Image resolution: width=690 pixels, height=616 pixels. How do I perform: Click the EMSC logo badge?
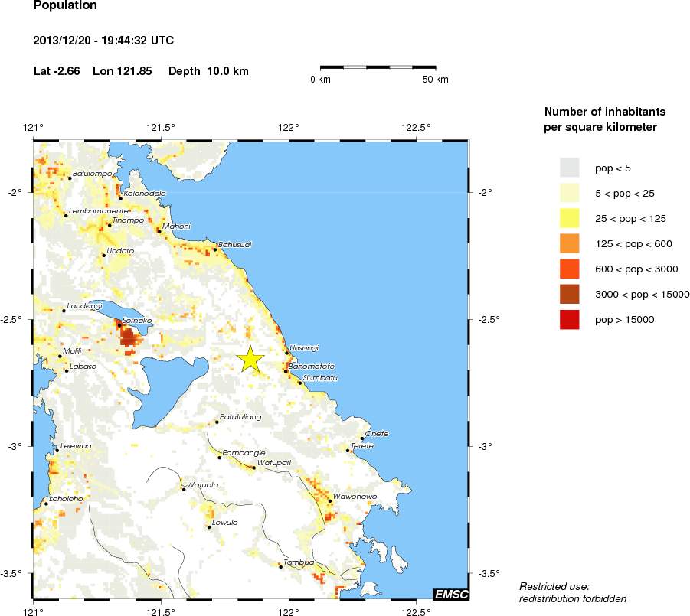450,594
